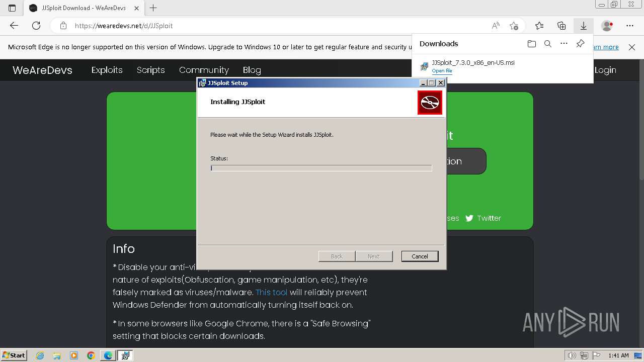Screen dimensions: 644x362
Task: Close the JJSploit Download tab
Action: point(136,8)
